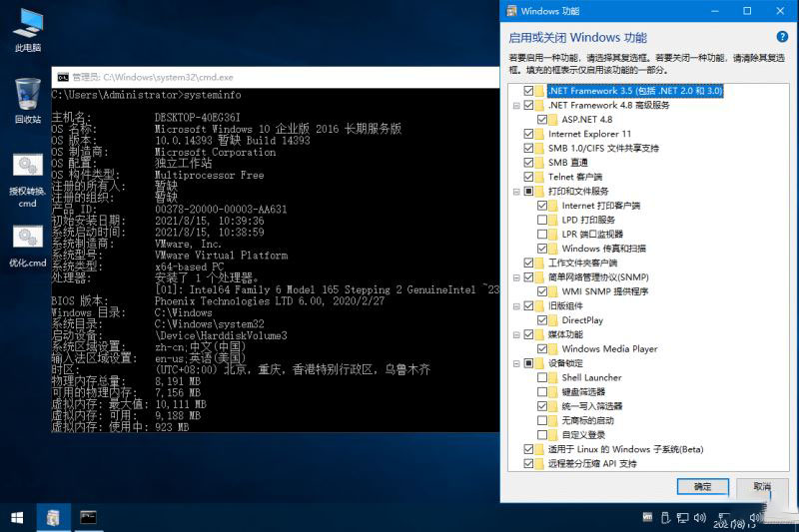Click folder icon beside Internet Explorer 11

(539, 134)
